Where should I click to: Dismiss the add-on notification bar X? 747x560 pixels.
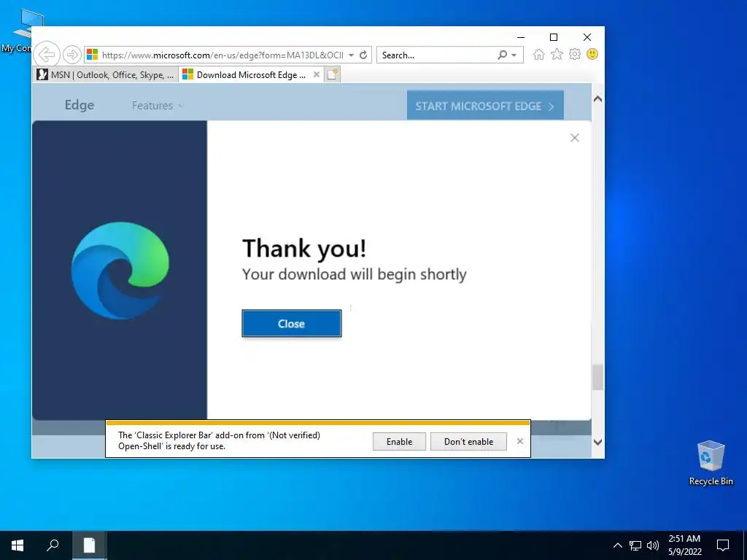[x=520, y=441]
